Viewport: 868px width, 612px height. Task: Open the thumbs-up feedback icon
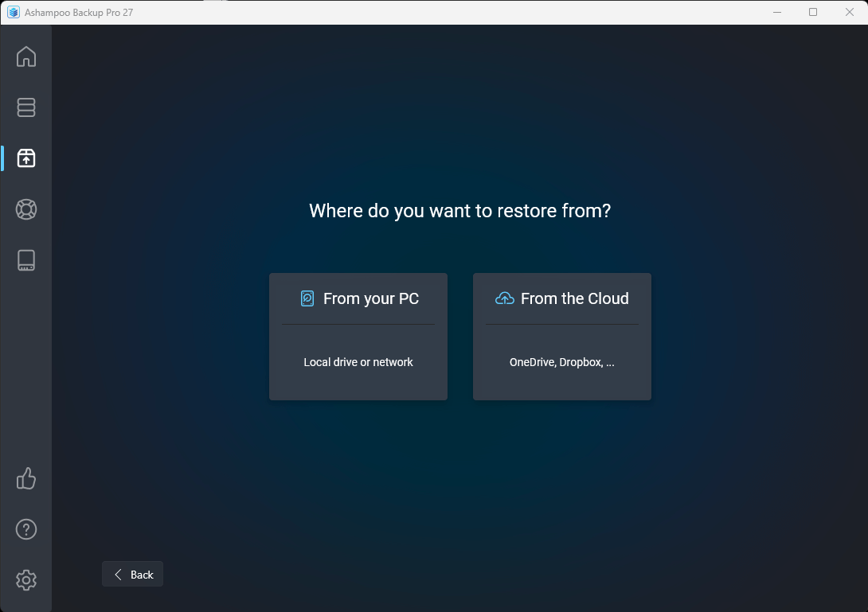click(x=26, y=478)
